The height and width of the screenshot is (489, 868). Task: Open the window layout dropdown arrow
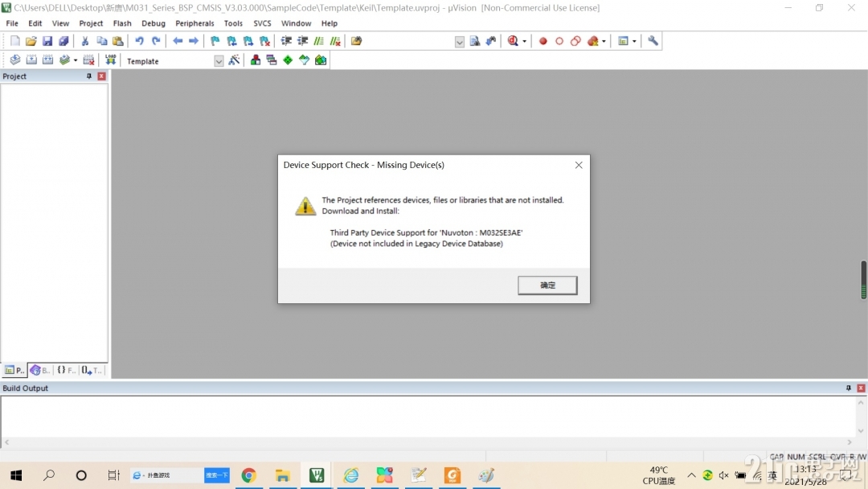tap(634, 41)
